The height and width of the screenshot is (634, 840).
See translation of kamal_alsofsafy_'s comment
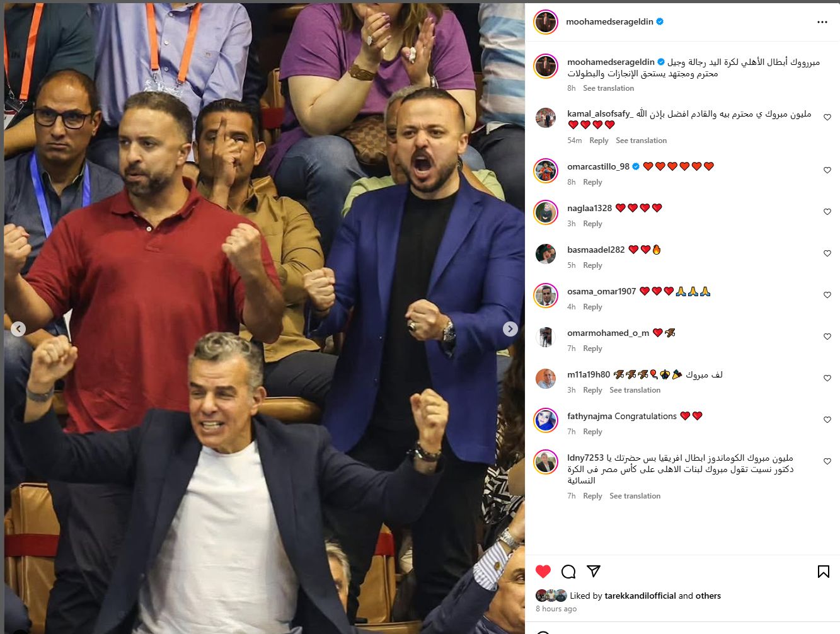point(641,141)
